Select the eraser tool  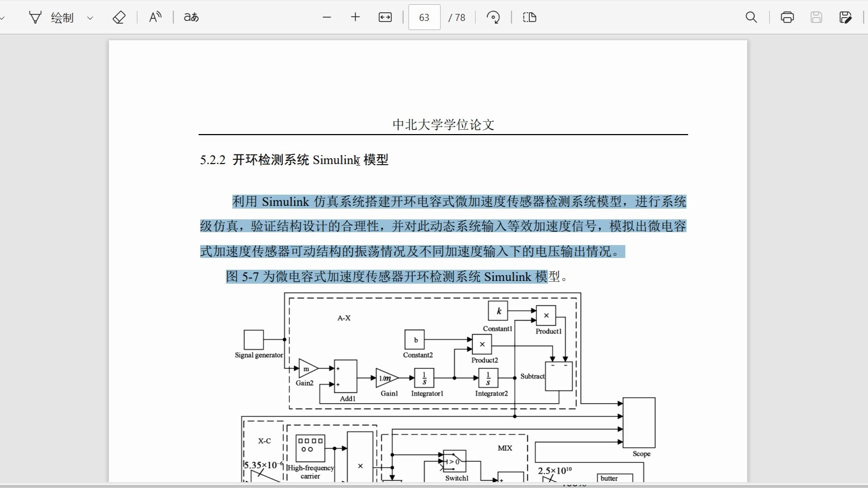[x=119, y=17]
